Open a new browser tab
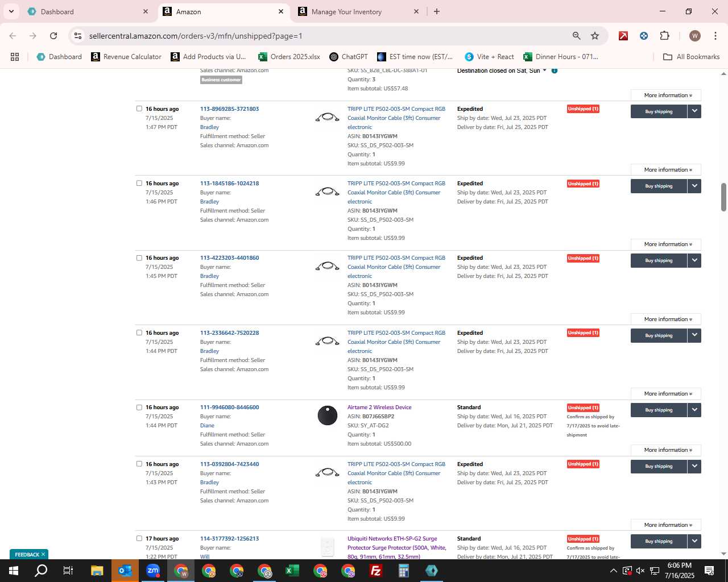Viewport: 728px width, 582px height. point(437,11)
